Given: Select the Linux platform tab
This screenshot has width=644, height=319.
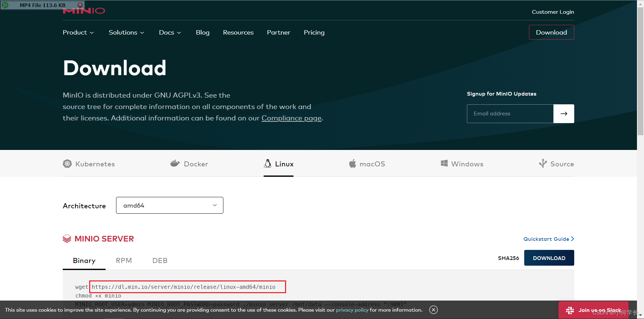Looking at the screenshot, I should [x=278, y=164].
